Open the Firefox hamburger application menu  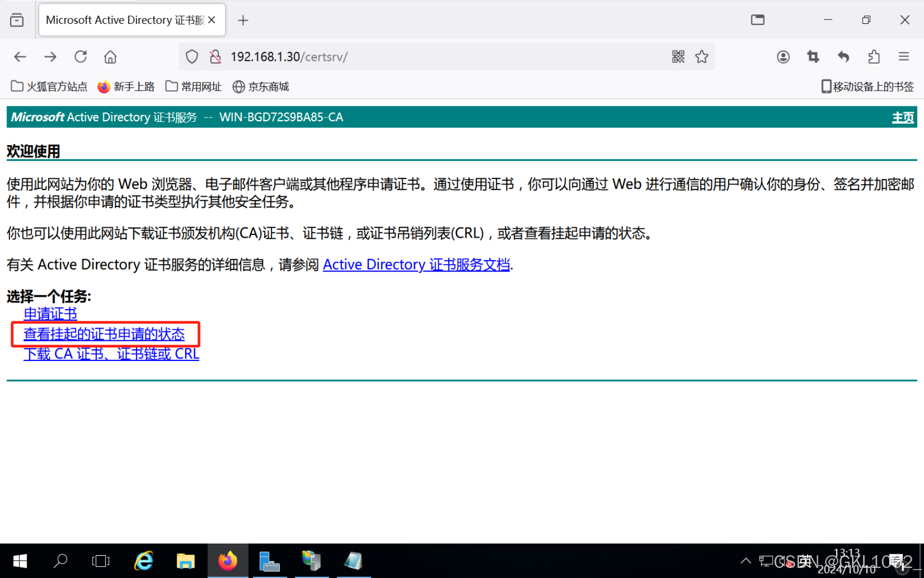[x=904, y=57]
